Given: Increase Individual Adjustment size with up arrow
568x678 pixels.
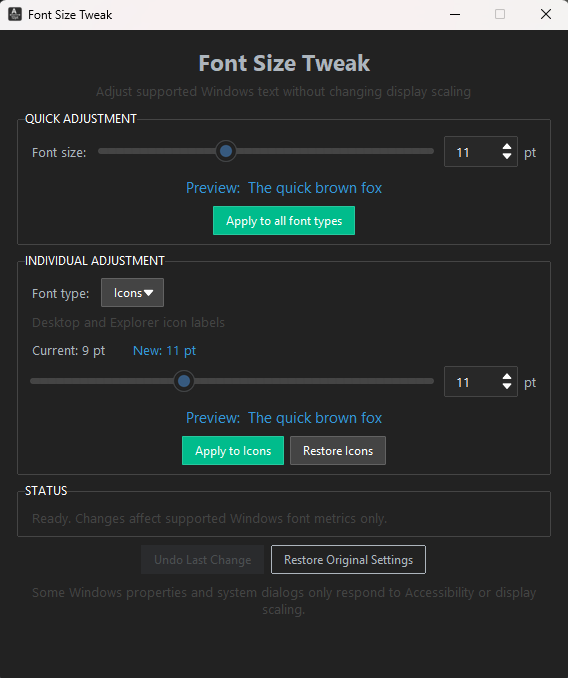Looking at the screenshot, I should point(507,377).
